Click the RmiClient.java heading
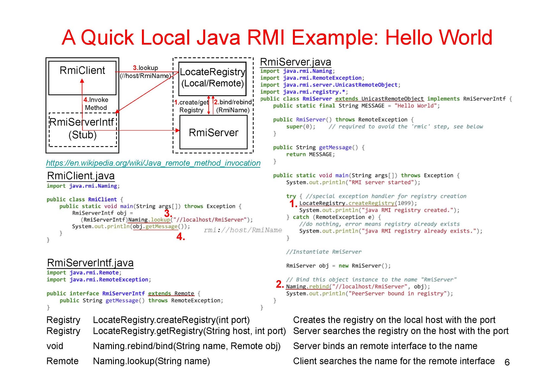Screen dimensions: 555x392 tap(80, 176)
